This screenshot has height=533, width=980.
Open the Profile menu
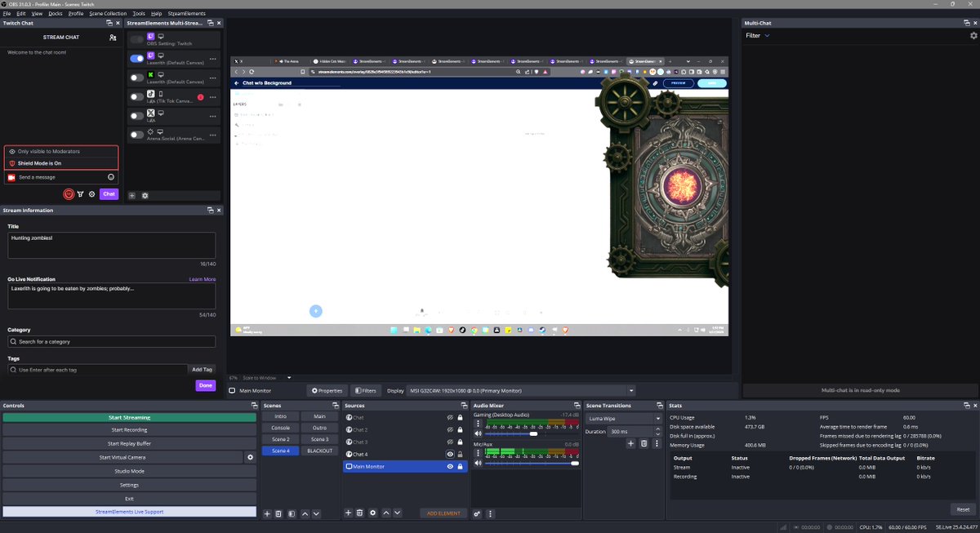coord(76,14)
